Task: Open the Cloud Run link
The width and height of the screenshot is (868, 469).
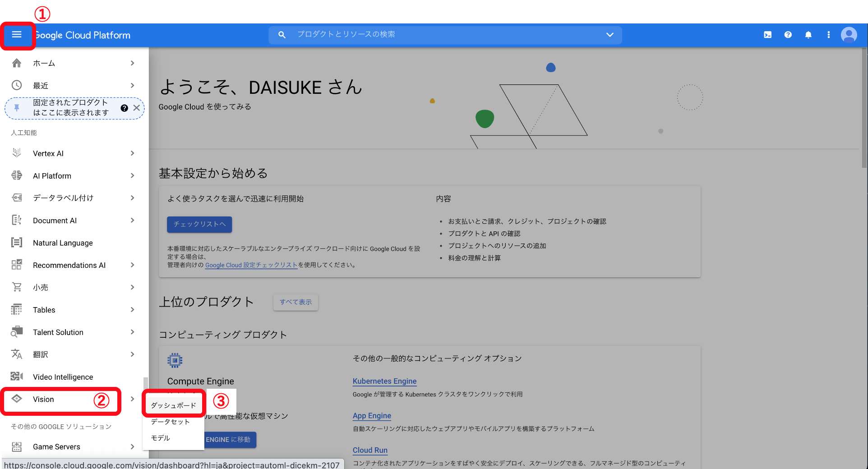Action: [370, 450]
